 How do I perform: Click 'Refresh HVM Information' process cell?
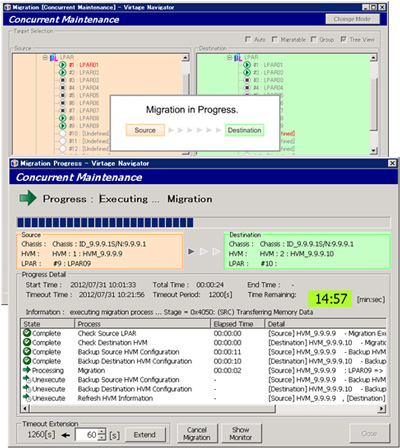point(115,398)
